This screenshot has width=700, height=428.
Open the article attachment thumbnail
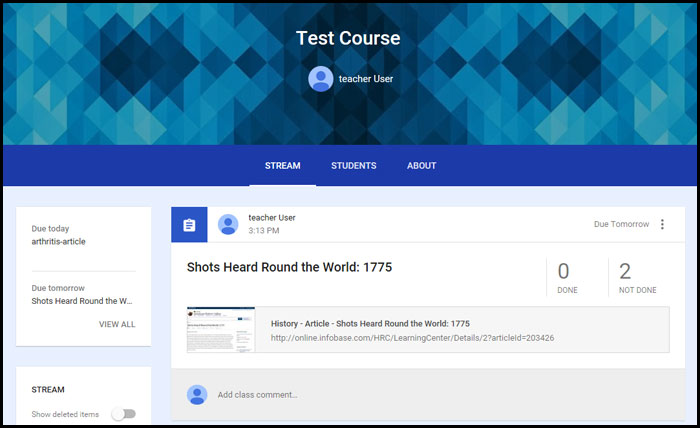click(221, 330)
